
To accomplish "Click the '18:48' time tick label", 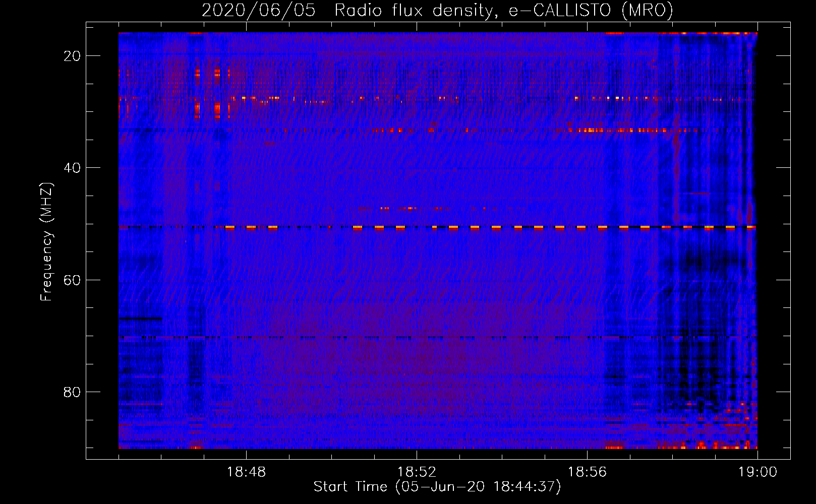I will [x=246, y=472].
